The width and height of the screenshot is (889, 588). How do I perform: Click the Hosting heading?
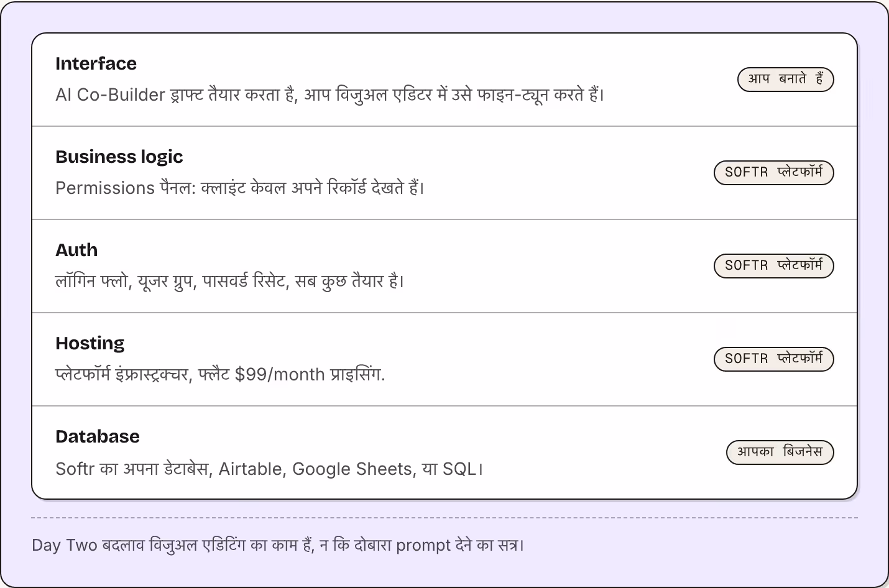click(90, 343)
